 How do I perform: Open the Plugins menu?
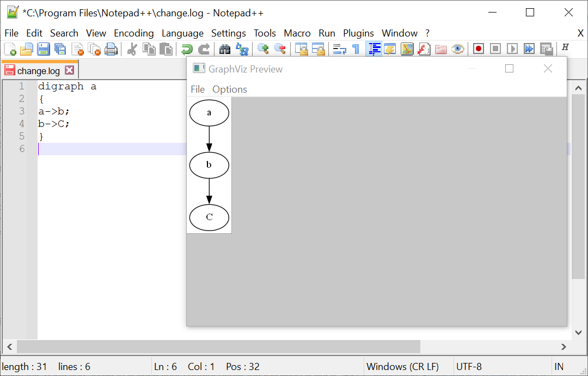[358, 33]
